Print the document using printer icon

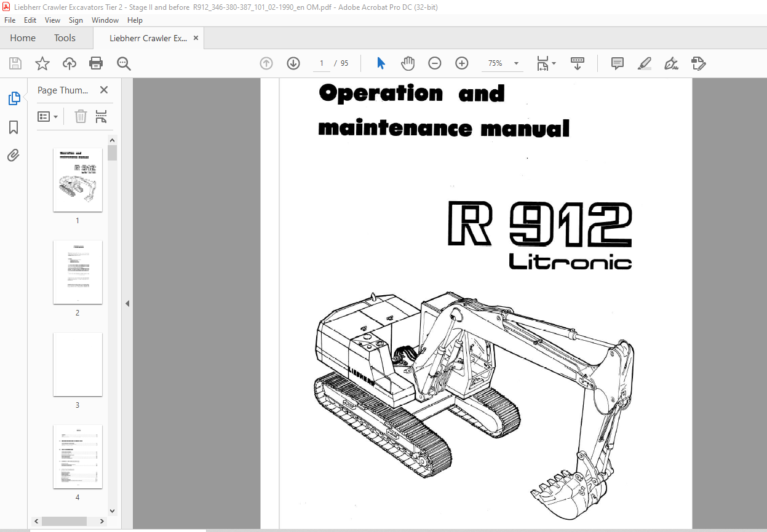click(x=96, y=63)
